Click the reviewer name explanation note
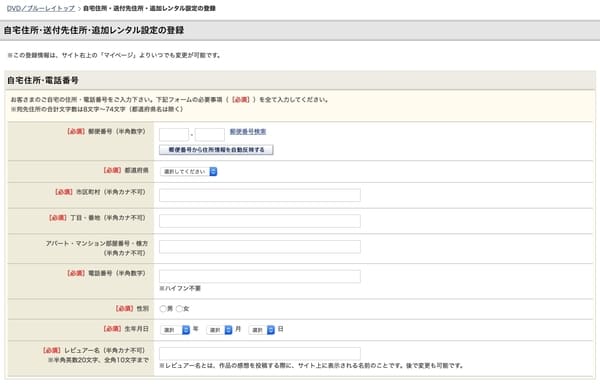The height and width of the screenshot is (385, 600). tap(311, 365)
